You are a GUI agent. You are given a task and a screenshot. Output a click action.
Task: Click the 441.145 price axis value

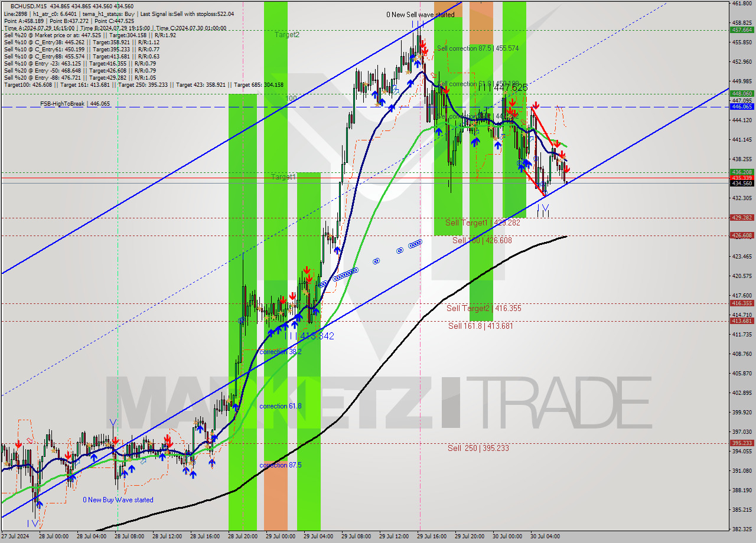tap(742, 139)
